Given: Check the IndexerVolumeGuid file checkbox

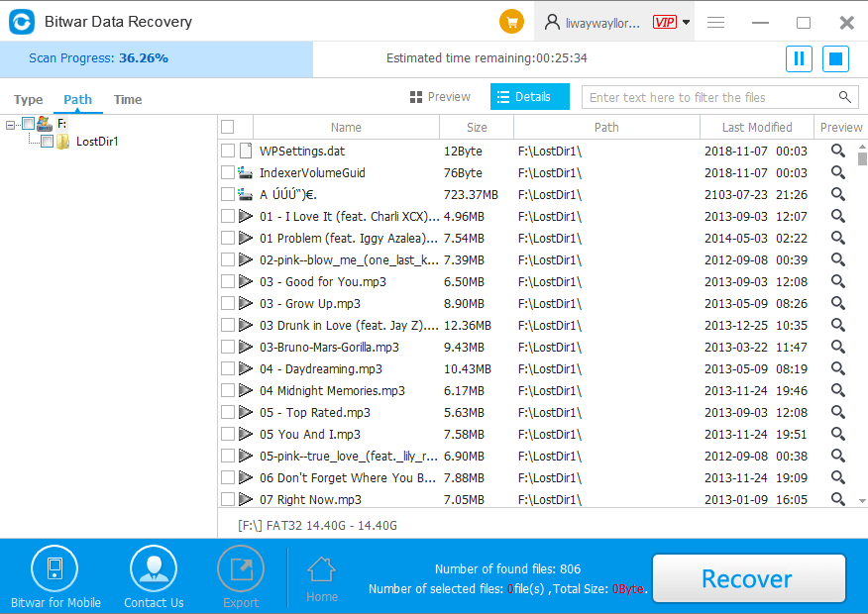Looking at the screenshot, I should [228, 172].
